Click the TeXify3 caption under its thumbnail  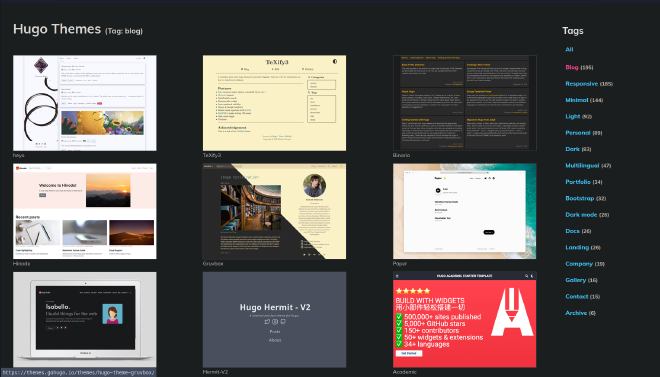click(212, 155)
